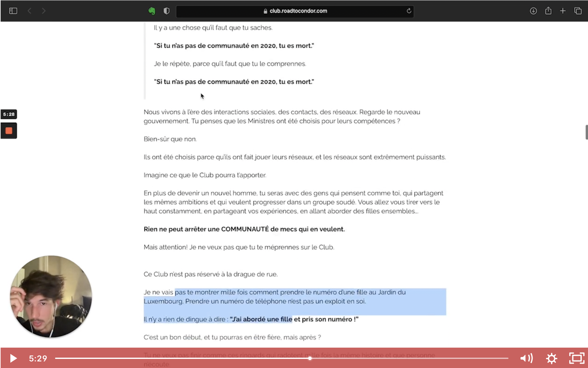Click highlighted text "J'ai abordé une fille"
This screenshot has width=588, height=368.
coord(261,319)
